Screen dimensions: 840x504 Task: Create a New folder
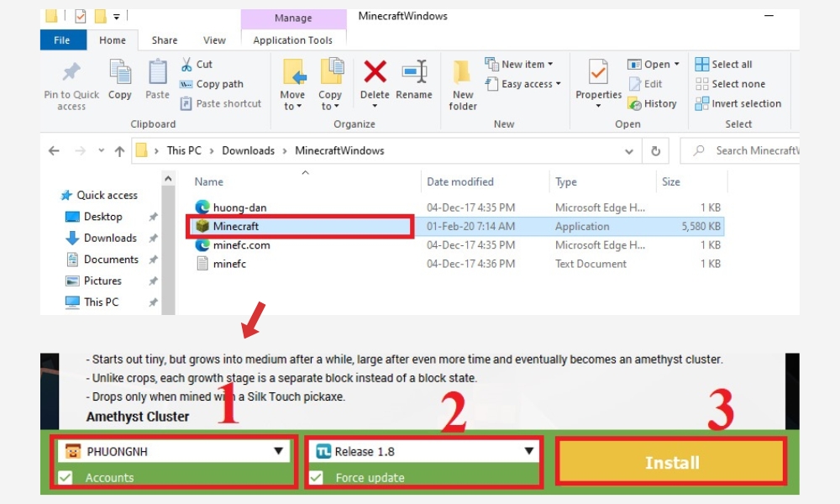pos(463,86)
